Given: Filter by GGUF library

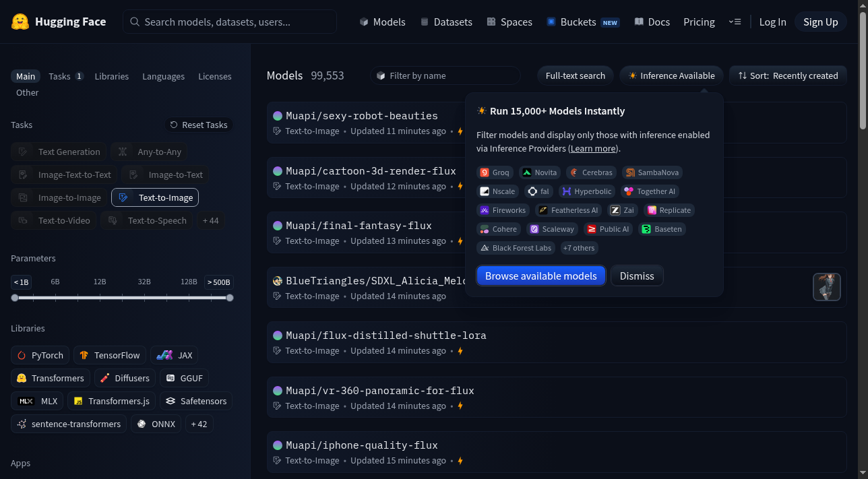Looking at the screenshot, I should [x=184, y=378].
